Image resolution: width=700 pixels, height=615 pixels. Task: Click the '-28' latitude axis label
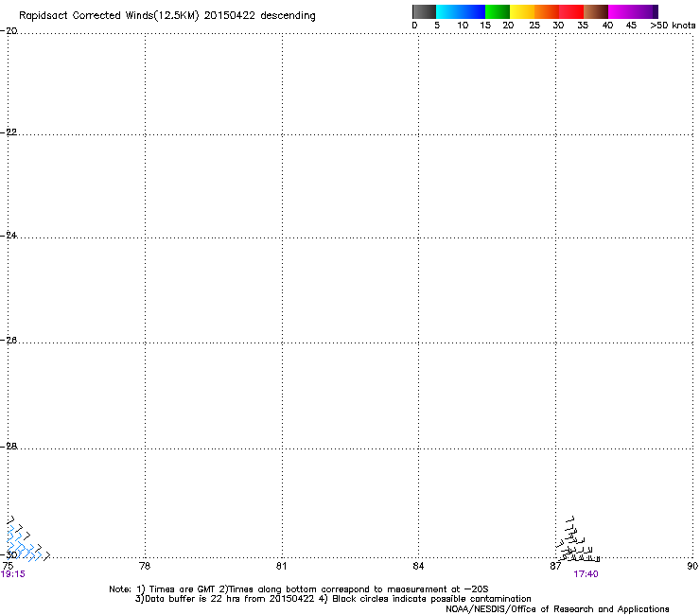[x=9, y=447]
